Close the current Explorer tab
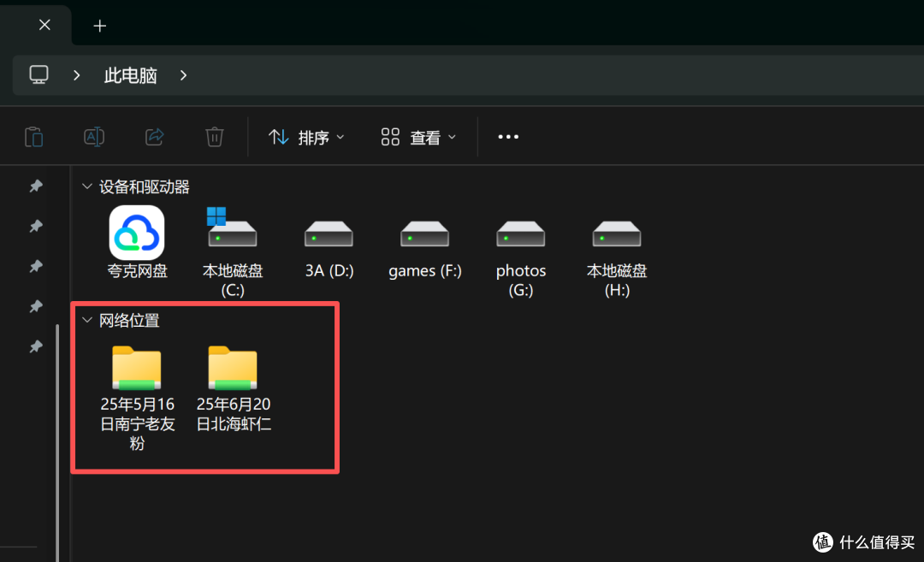Image resolution: width=924 pixels, height=562 pixels. pos(44,25)
